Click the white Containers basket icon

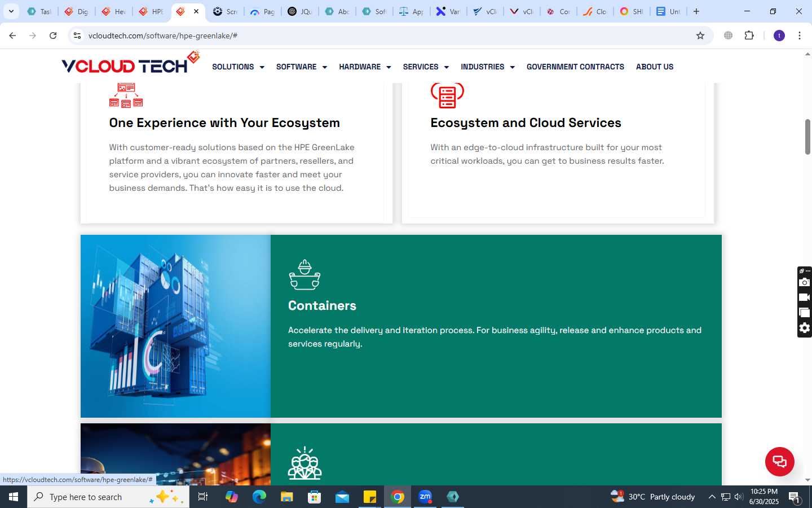coord(304,275)
